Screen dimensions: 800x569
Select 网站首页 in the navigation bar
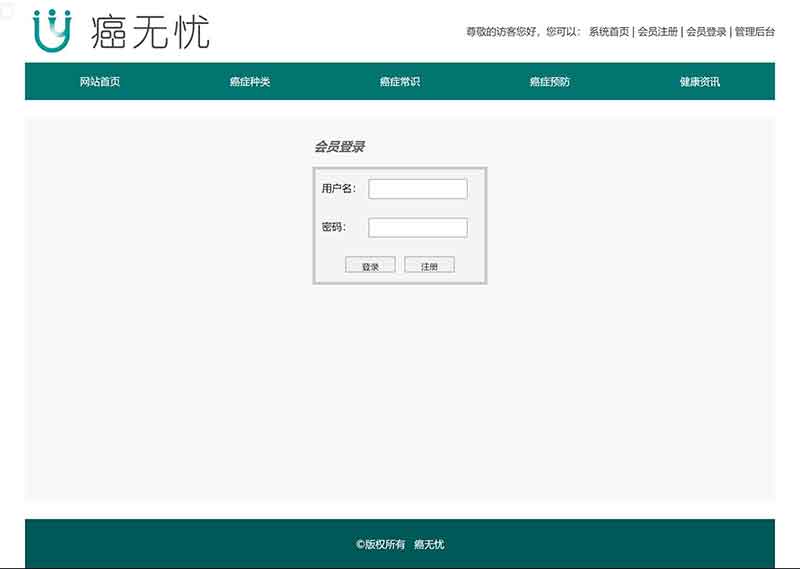[100, 82]
